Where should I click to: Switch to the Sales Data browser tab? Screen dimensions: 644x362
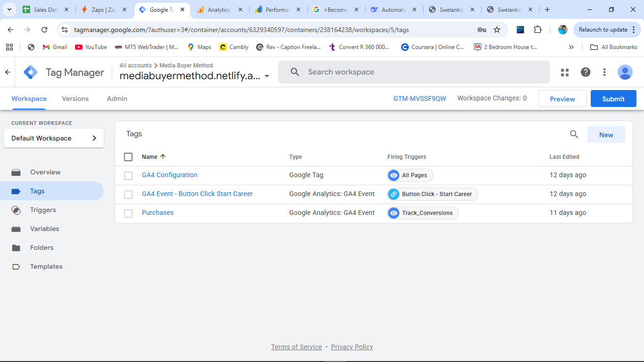click(46, 9)
